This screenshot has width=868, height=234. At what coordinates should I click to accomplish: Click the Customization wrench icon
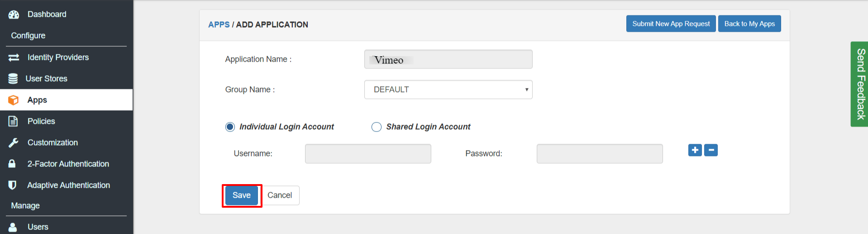13,143
